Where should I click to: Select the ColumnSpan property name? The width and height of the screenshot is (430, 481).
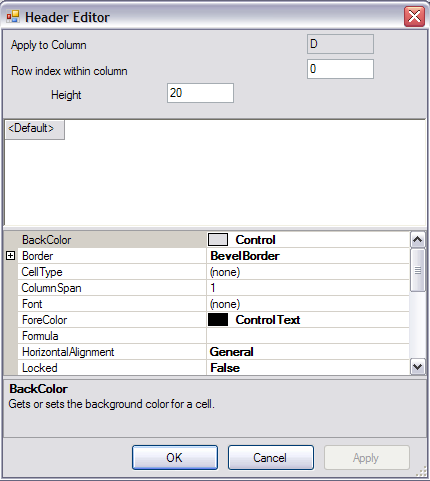(x=52, y=288)
